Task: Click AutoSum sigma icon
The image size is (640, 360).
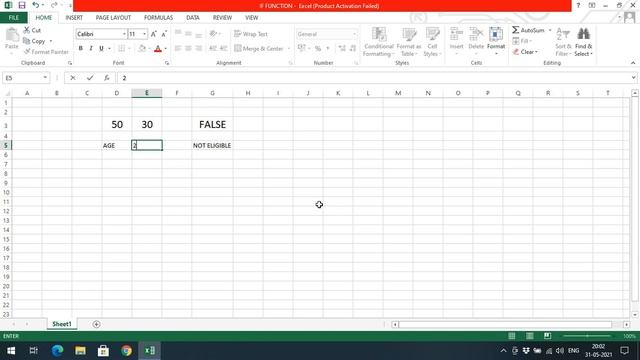Action: point(516,30)
